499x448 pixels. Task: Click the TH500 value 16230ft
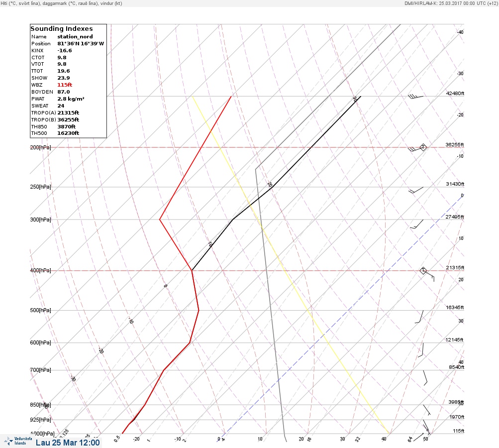click(x=68, y=133)
